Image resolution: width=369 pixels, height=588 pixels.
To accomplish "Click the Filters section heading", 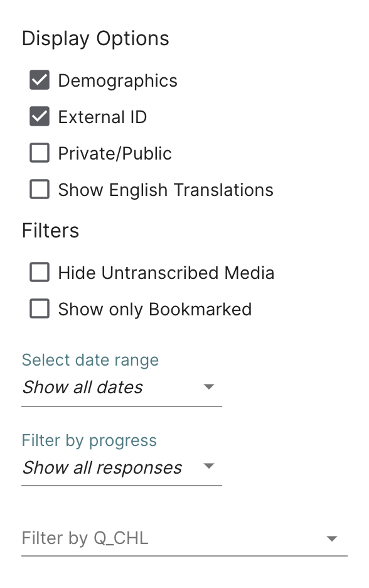I will pos(50,231).
